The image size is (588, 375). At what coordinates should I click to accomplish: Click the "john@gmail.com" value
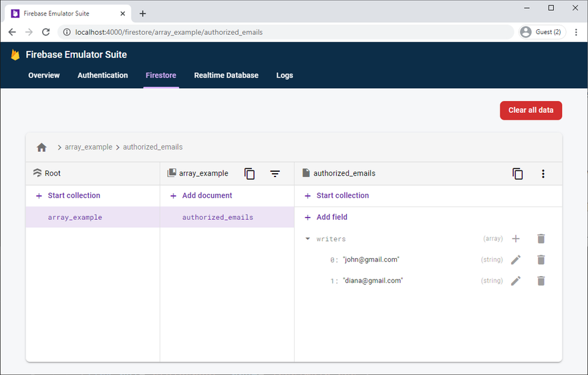click(x=371, y=259)
